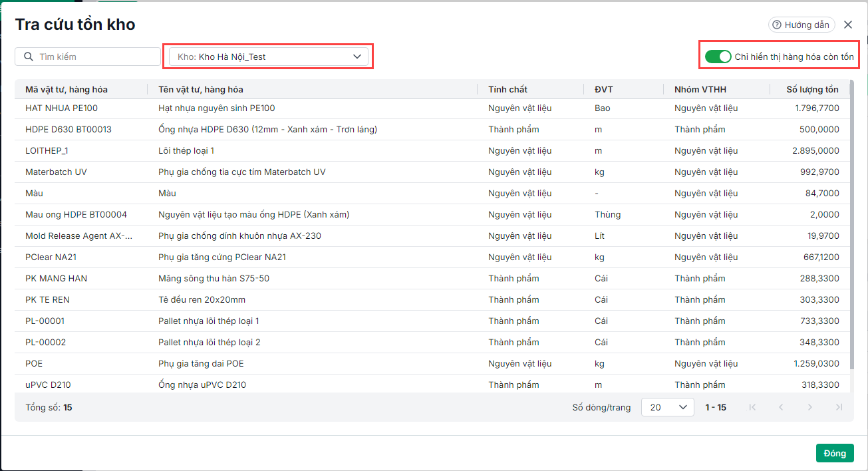The height and width of the screenshot is (471, 868).
Task: Click the Đóng button
Action: [x=835, y=453]
